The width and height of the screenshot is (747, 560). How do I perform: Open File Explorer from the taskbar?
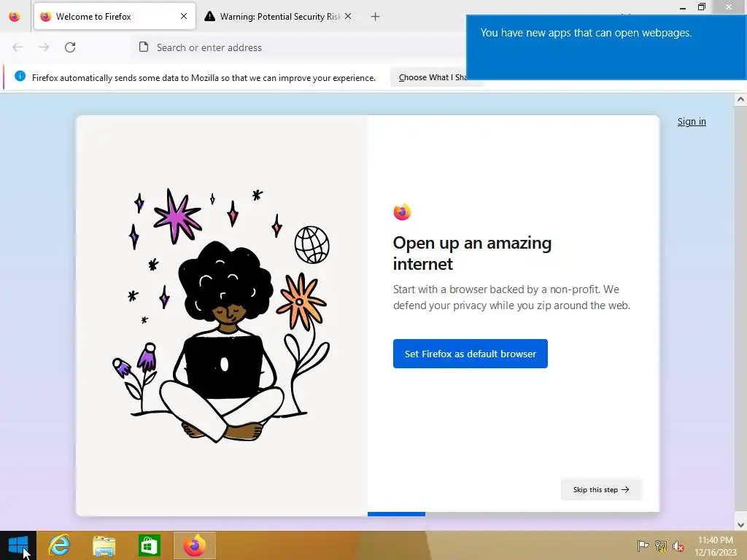point(104,545)
